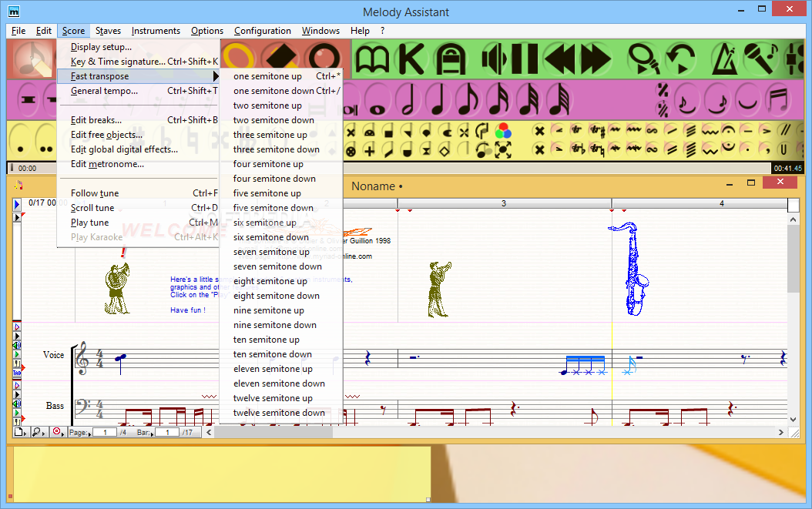The width and height of the screenshot is (812, 509).
Task: Select the half note duration
Action: pyautogui.click(x=408, y=100)
